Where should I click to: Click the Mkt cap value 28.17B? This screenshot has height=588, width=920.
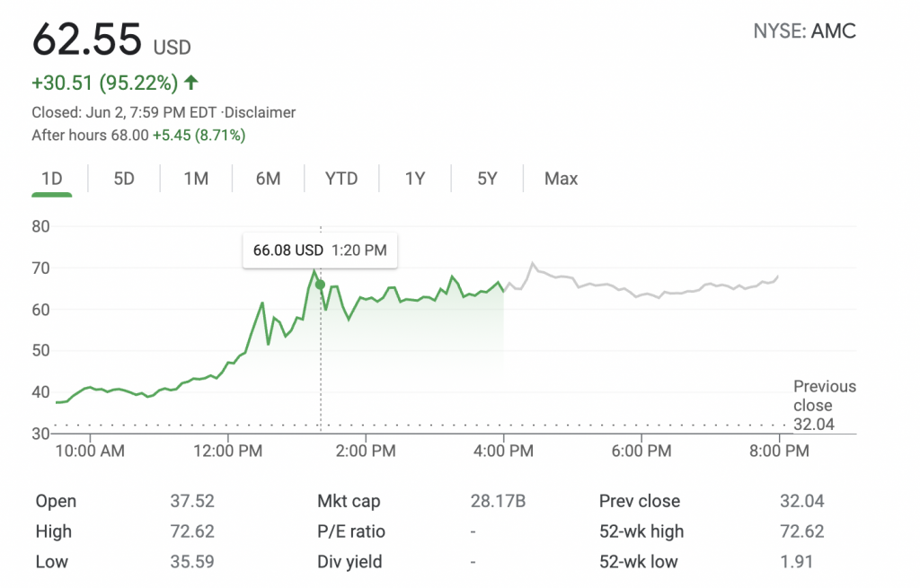click(498, 501)
